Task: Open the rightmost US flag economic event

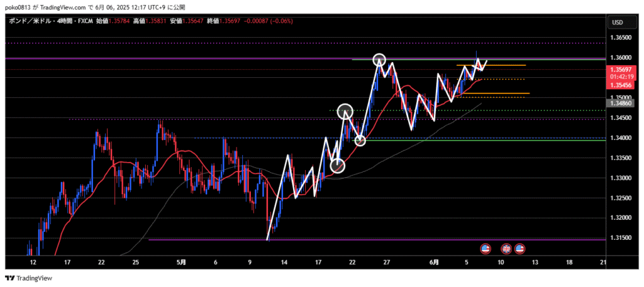Action: click(x=520, y=249)
